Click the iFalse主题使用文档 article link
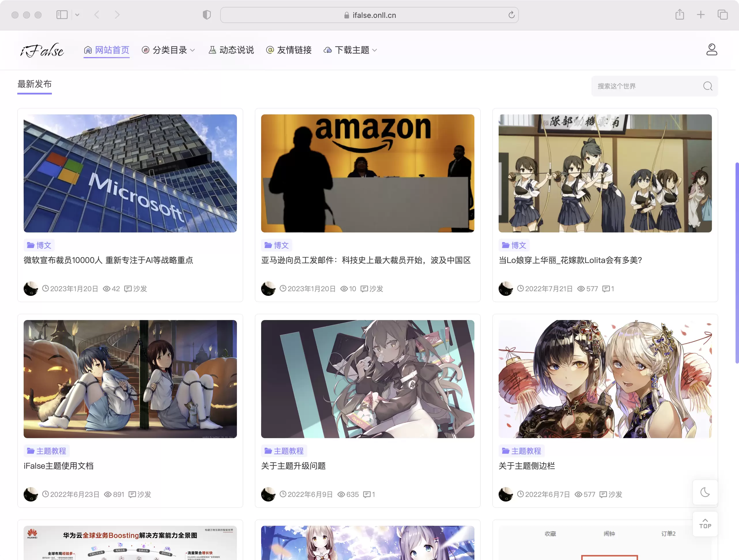The image size is (739, 560). [58, 465]
